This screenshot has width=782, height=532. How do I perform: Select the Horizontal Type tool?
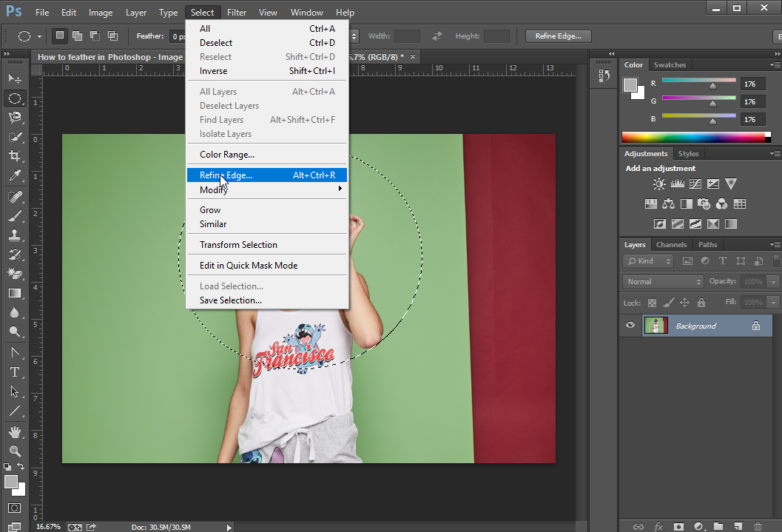(x=14, y=371)
